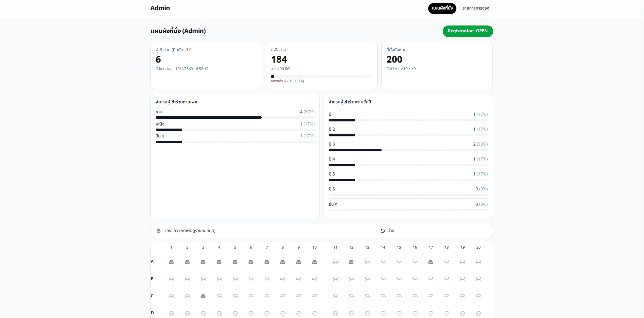644x318 pixels.
Task: Pick empty seat B15
Action: [399, 279]
